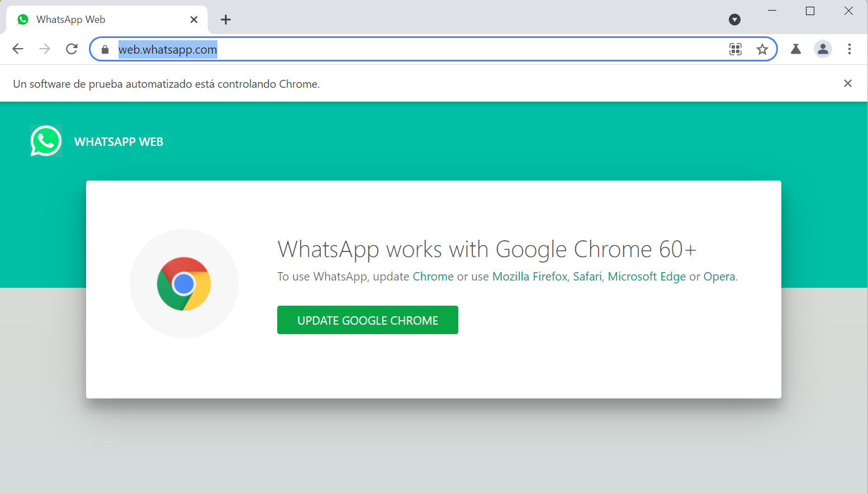This screenshot has height=494, width=868.
Task: Click the WHATSAPP WEB header text
Action: pyautogui.click(x=118, y=142)
